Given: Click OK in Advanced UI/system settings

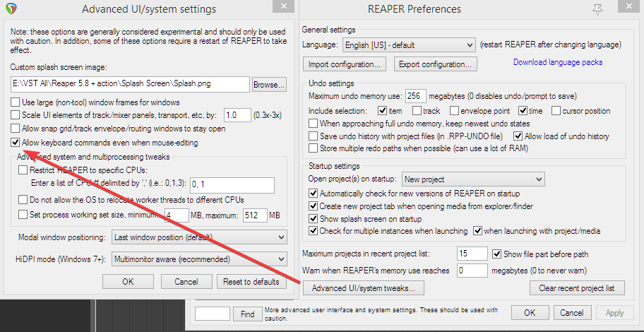Looking at the screenshot, I should 128,281.
